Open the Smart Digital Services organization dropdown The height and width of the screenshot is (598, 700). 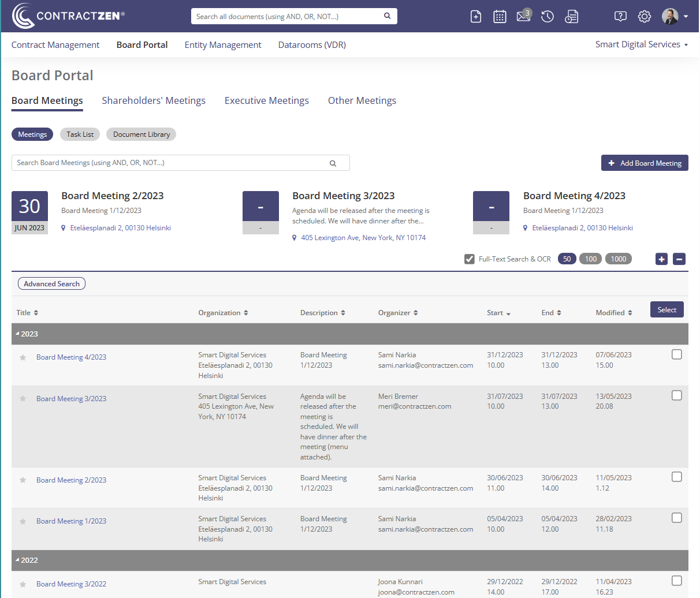click(x=642, y=44)
